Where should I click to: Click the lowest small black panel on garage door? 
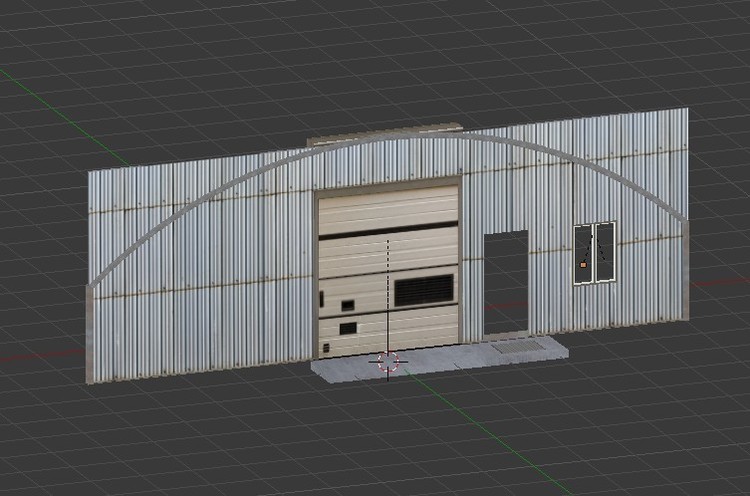coord(347,328)
